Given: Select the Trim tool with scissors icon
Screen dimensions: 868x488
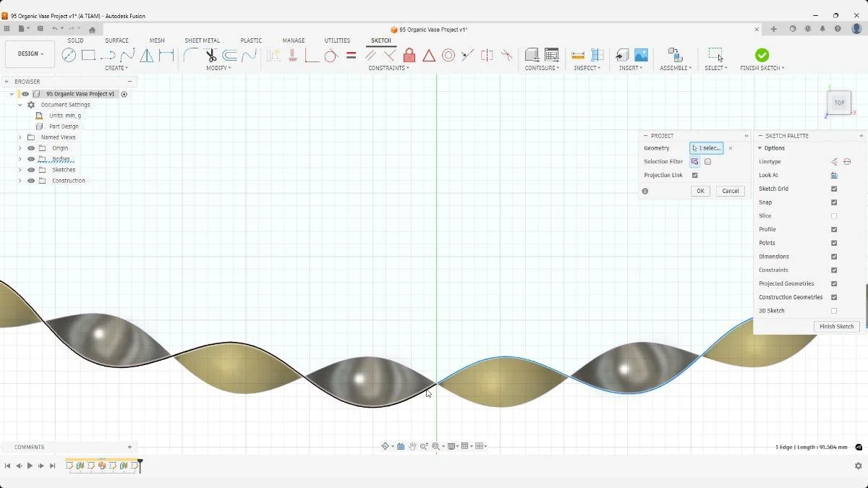Looking at the screenshot, I should (210, 55).
